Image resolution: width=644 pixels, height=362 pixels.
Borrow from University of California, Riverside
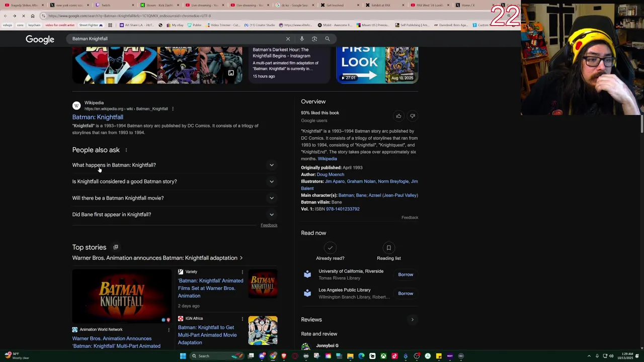click(x=406, y=275)
